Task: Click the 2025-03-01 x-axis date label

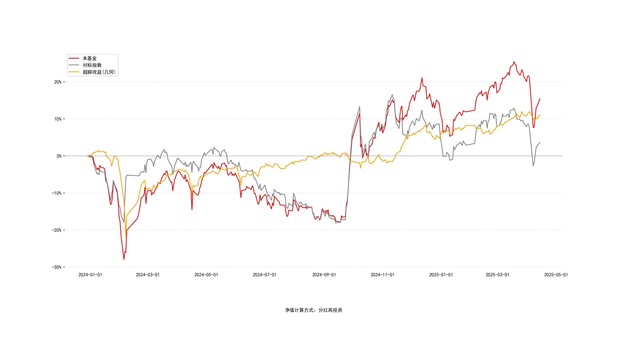Action: tap(497, 275)
